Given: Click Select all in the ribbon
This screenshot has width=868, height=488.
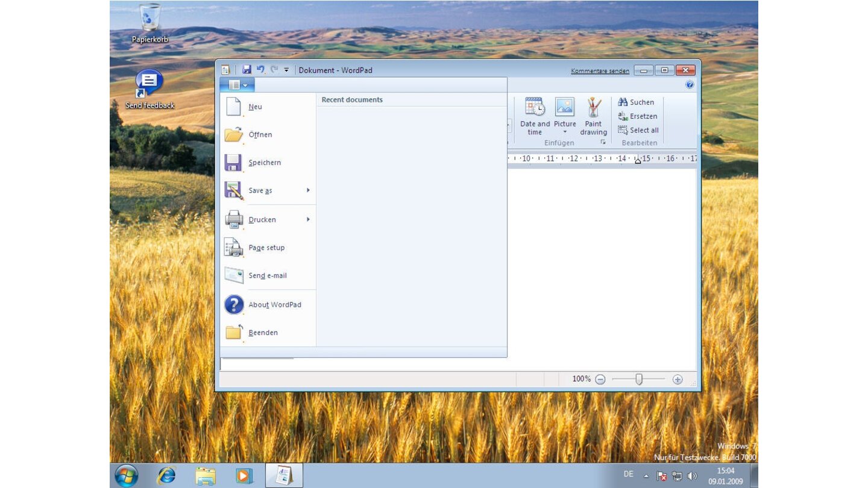Looking at the screenshot, I should (x=638, y=130).
